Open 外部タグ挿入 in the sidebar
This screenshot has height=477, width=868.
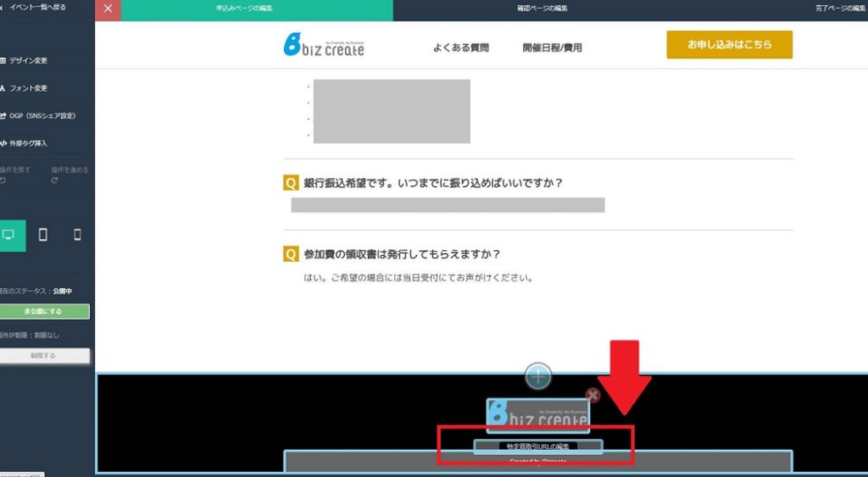pyautogui.click(x=23, y=143)
